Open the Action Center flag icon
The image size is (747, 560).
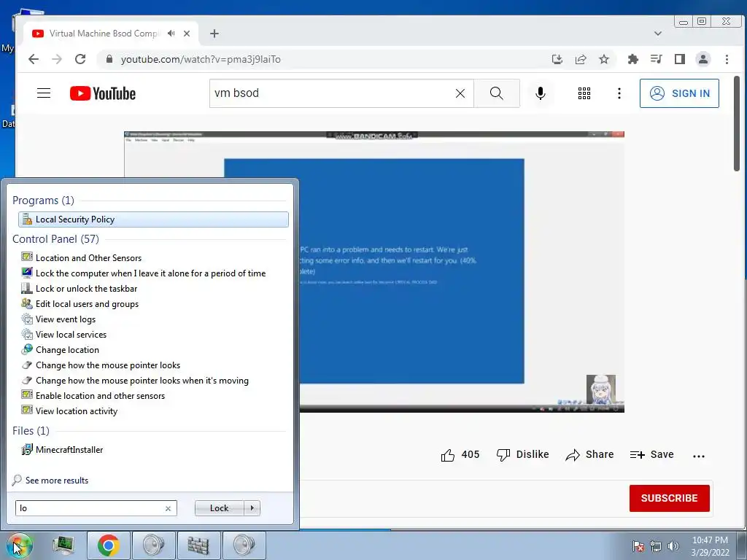click(638, 546)
